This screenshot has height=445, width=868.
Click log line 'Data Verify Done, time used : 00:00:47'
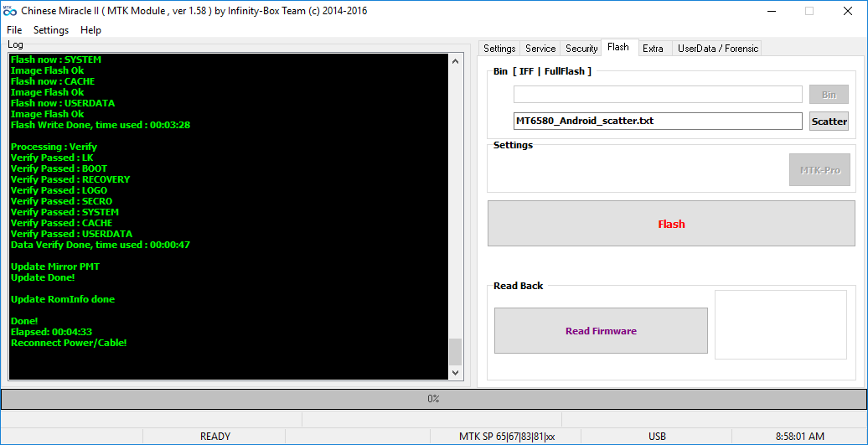[101, 245]
